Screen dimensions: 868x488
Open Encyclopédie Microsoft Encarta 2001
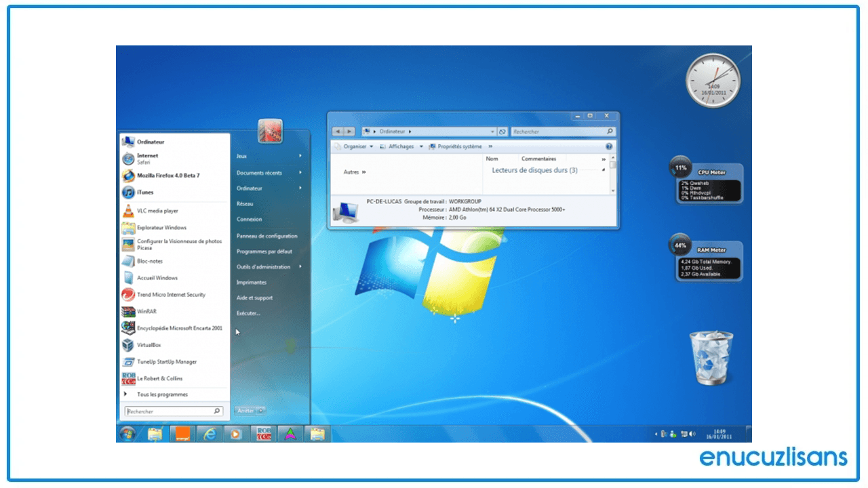175,328
